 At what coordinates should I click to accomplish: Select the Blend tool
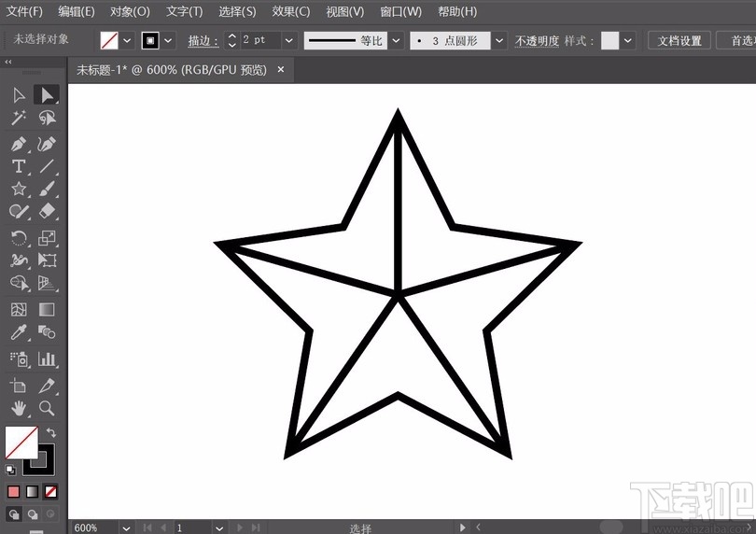pyautogui.click(x=47, y=331)
